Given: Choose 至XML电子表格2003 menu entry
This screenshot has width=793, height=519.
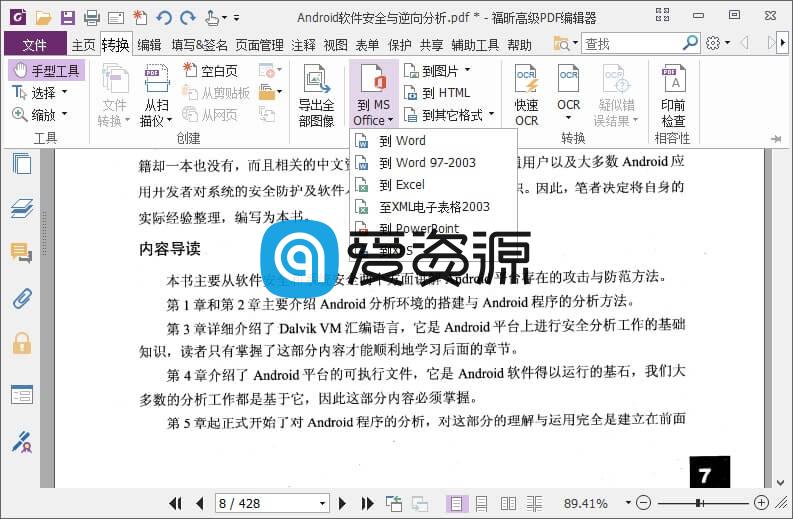Looking at the screenshot, I should click(x=434, y=207).
